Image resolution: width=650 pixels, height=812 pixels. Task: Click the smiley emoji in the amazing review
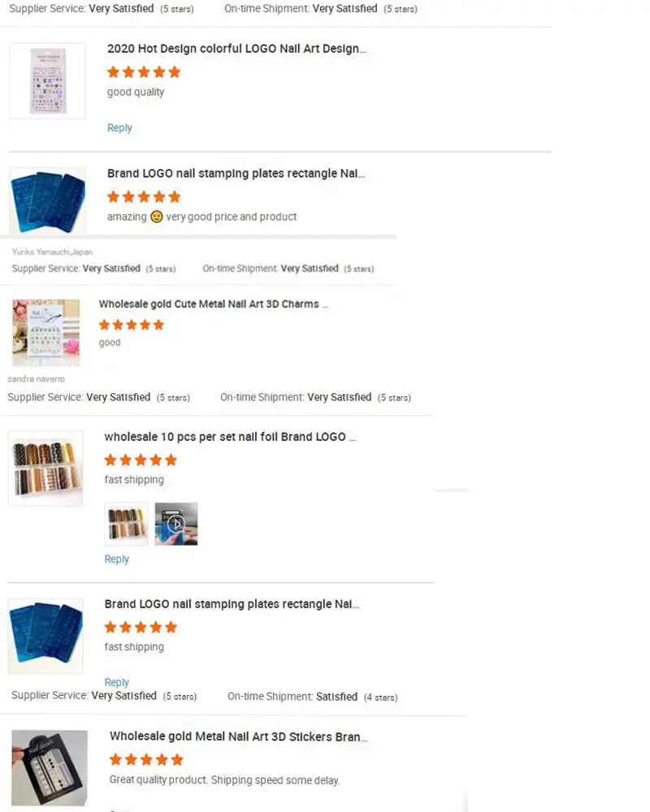click(x=157, y=217)
